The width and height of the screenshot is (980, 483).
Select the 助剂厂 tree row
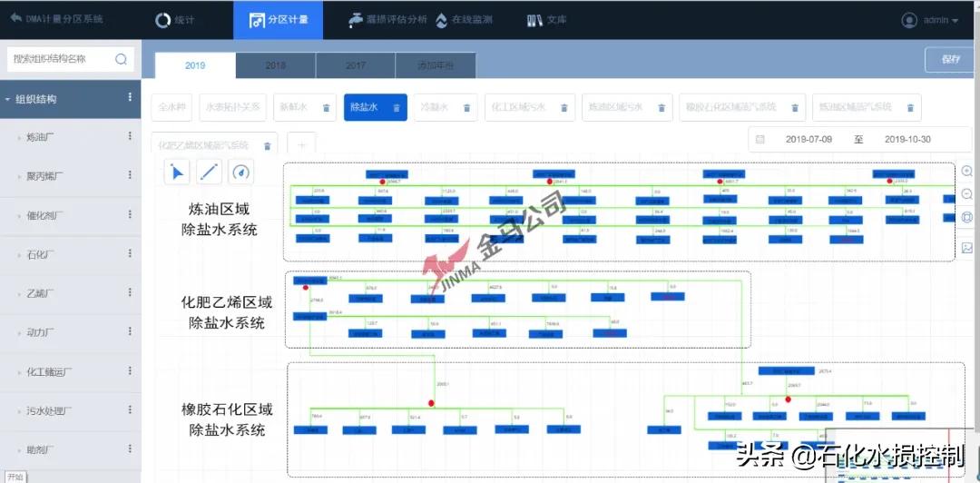pos(71,450)
